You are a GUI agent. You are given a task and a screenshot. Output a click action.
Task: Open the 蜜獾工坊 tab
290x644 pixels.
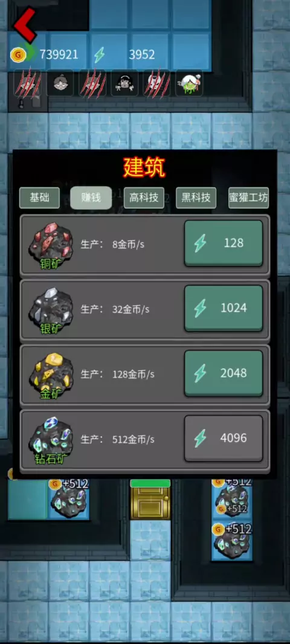coord(248,198)
